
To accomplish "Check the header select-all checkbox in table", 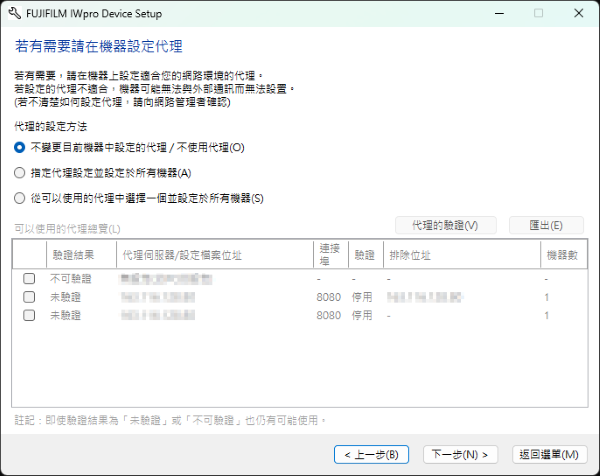I will coord(29,256).
